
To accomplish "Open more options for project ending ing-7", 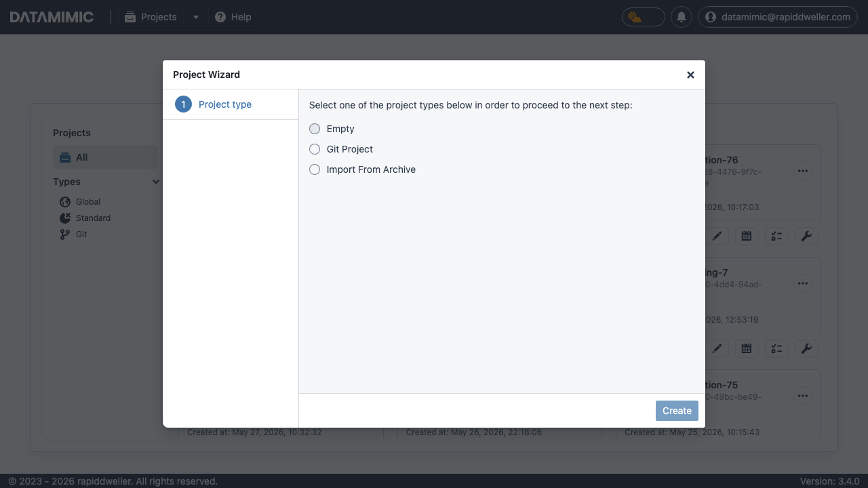I will click(803, 283).
